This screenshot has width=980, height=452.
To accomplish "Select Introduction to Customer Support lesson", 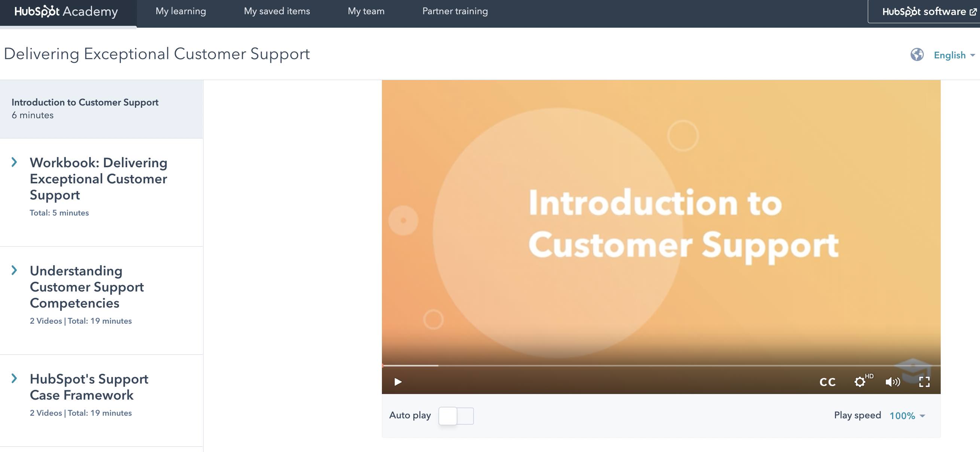I will [x=85, y=102].
